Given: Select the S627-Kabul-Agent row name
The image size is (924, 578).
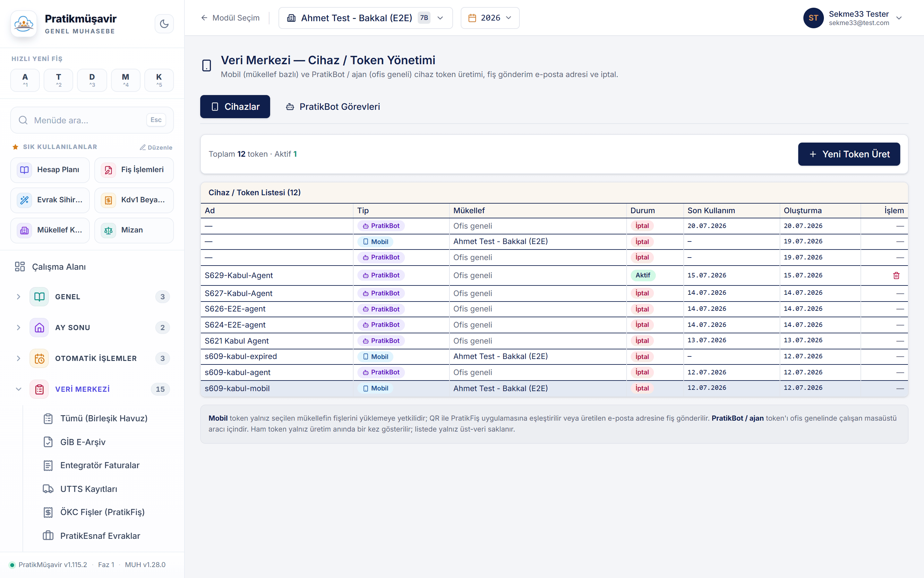Looking at the screenshot, I should pos(238,293).
